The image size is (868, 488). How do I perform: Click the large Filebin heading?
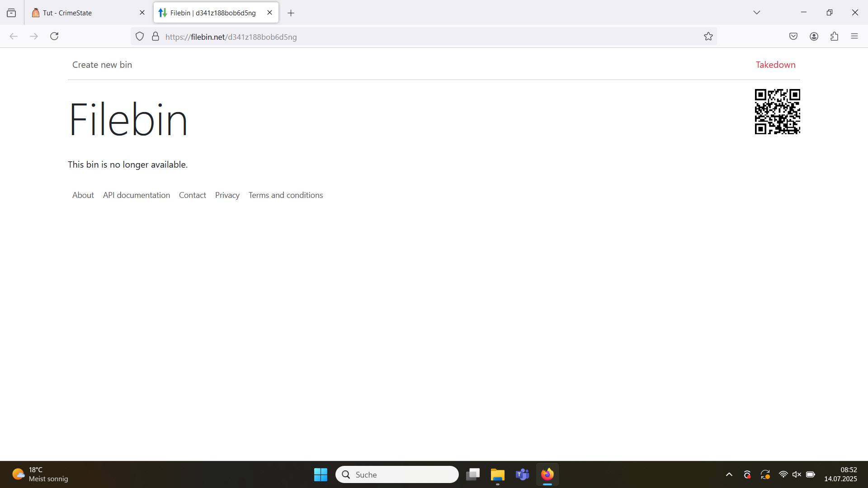pos(128,119)
